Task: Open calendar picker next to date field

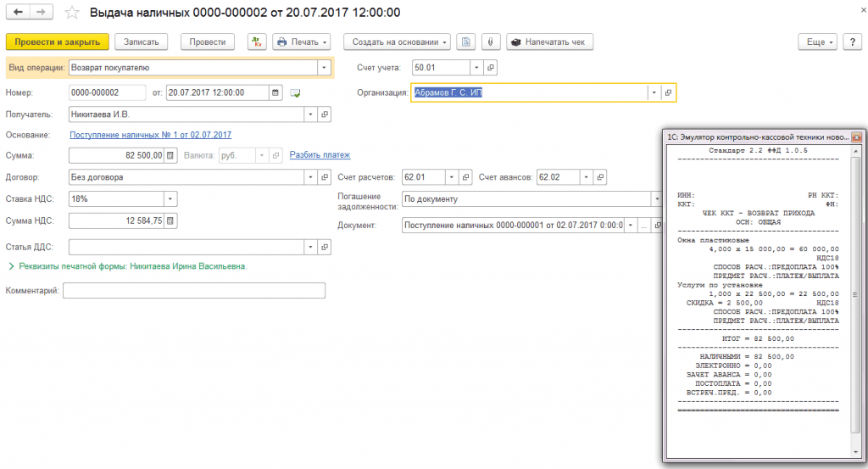Action: (276, 92)
